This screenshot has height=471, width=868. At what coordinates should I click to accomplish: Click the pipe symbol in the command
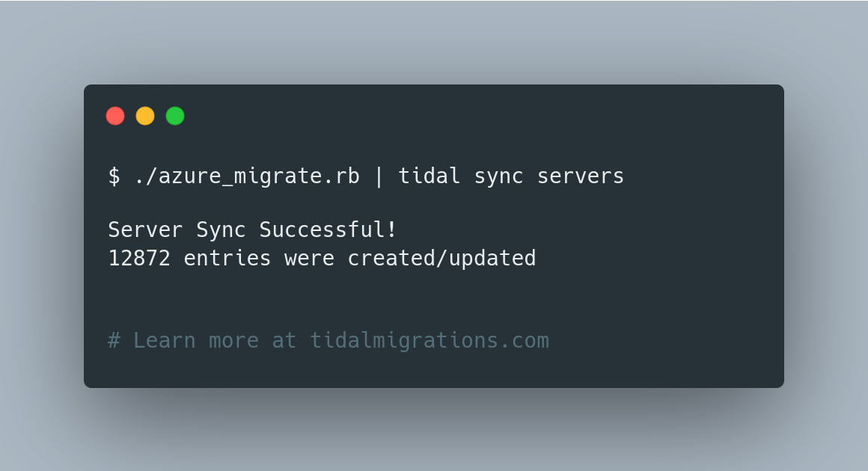pyautogui.click(x=379, y=176)
